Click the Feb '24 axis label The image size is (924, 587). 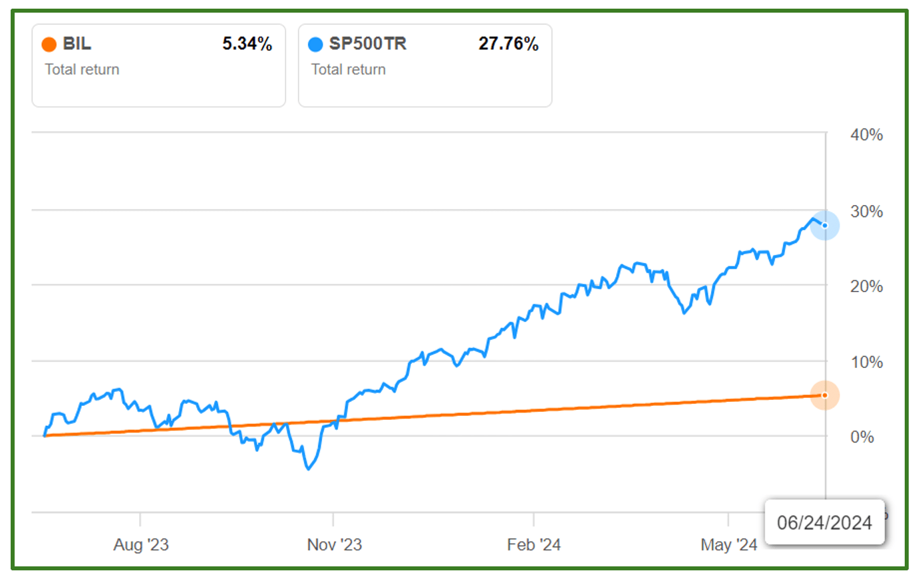coord(534,545)
